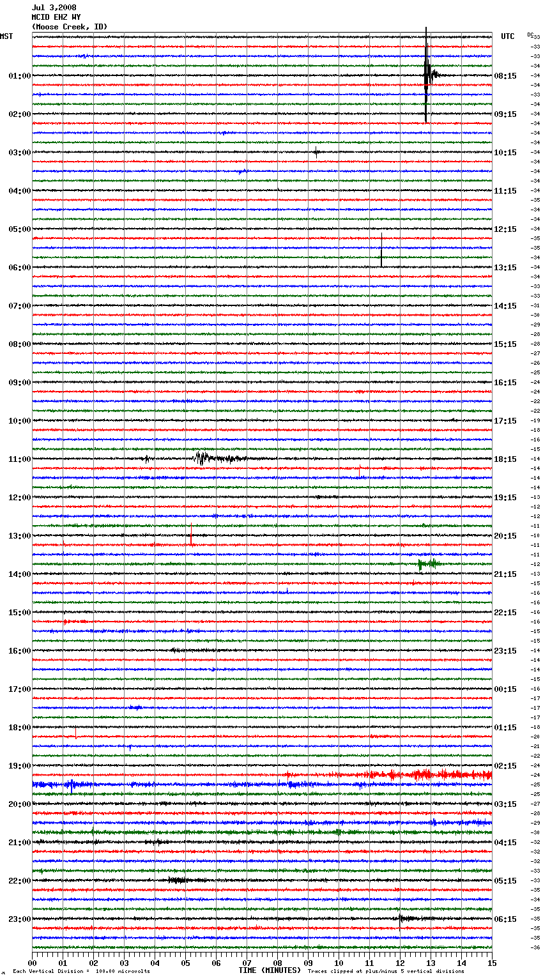Select the 03:00 MST row label
The height and width of the screenshot is (980, 543).
tap(20, 153)
